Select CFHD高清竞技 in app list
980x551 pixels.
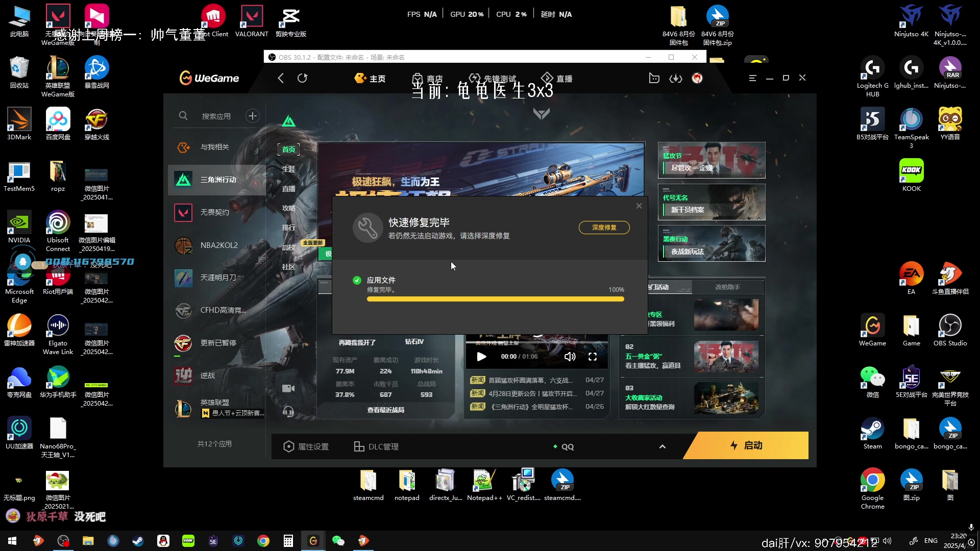tap(217, 310)
